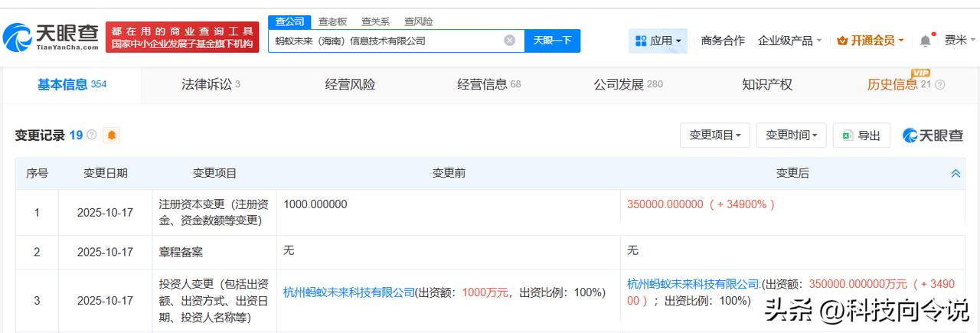Open the 变更项目 filter dropdown

[715, 135]
